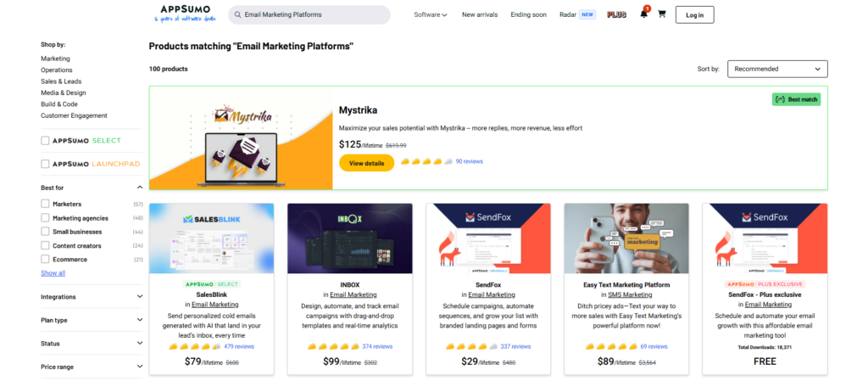Click the Plus Exclusive badge on SendFox

click(765, 284)
